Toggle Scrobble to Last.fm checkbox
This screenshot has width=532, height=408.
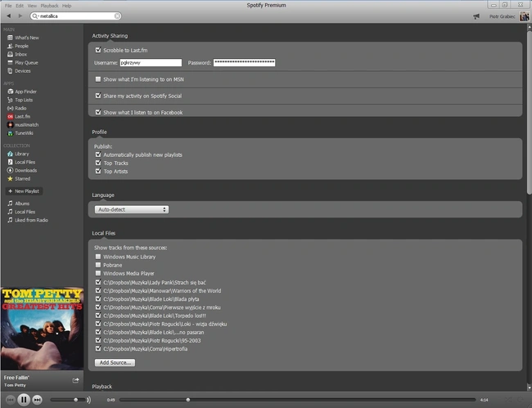click(98, 50)
